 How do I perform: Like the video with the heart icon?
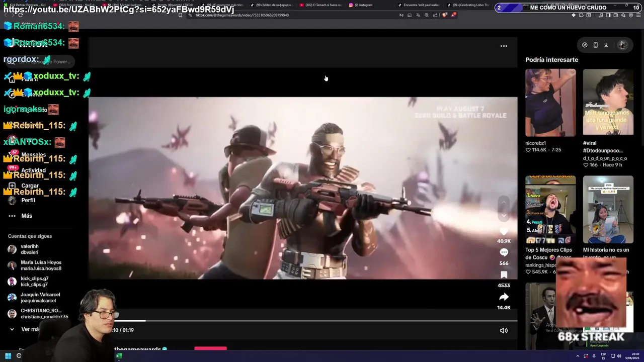click(x=504, y=231)
